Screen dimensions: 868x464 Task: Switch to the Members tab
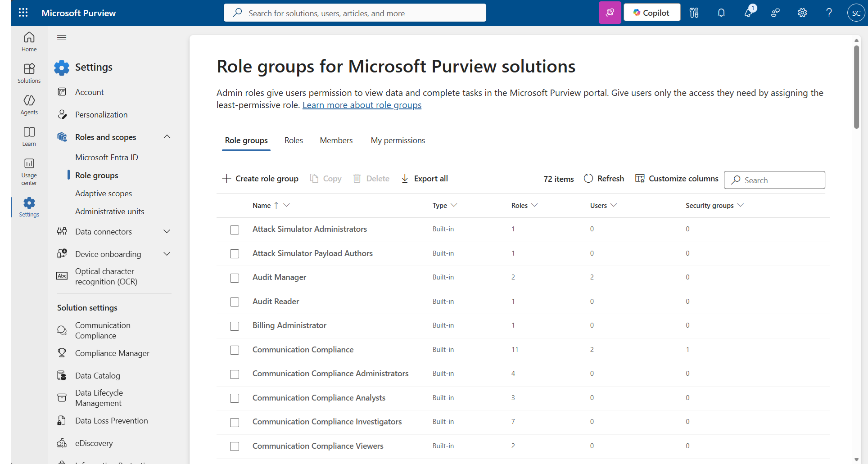(336, 140)
